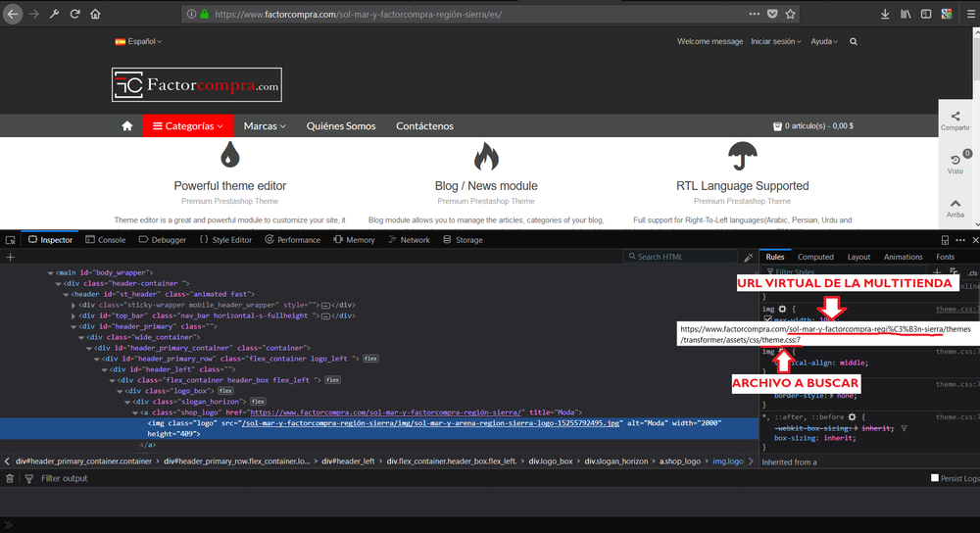Screen dimensions: 980x533
Task: Open the Computed tab in sidebar
Action: (815, 257)
